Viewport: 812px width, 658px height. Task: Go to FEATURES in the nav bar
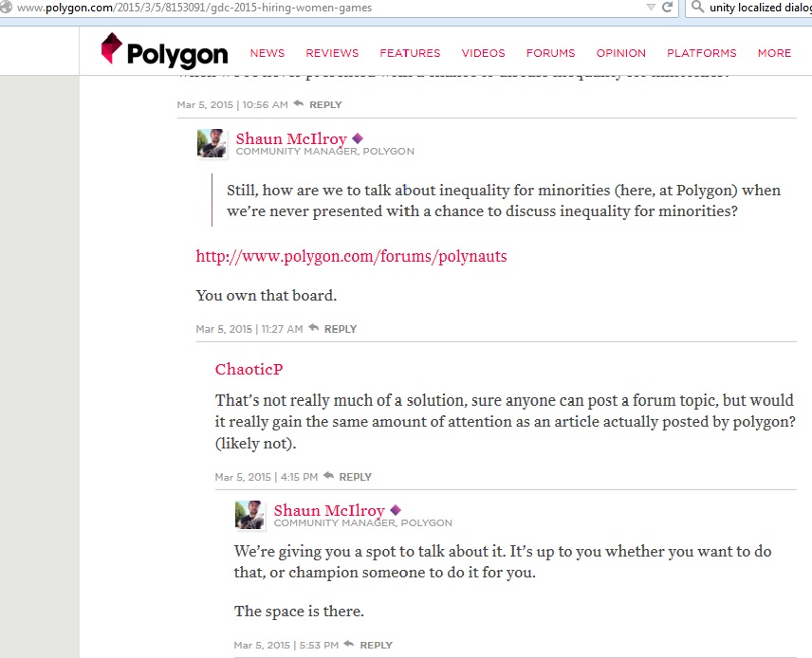(x=410, y=53)
